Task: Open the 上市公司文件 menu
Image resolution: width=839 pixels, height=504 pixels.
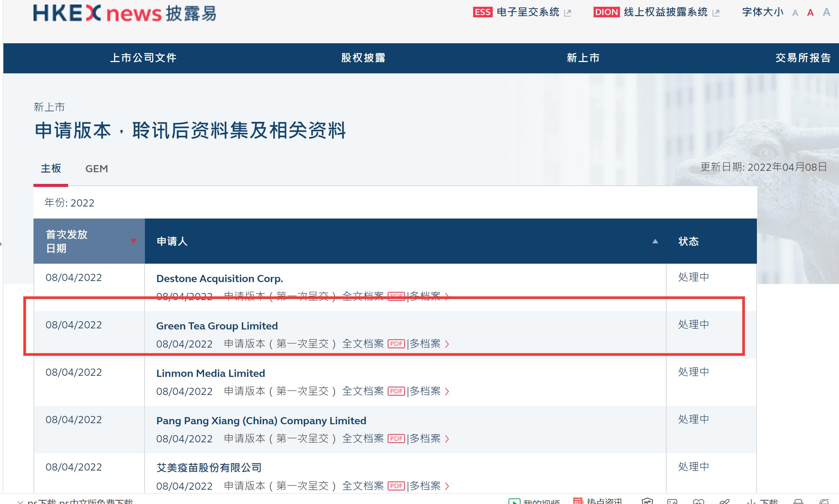Action: (x=143, y=58)
